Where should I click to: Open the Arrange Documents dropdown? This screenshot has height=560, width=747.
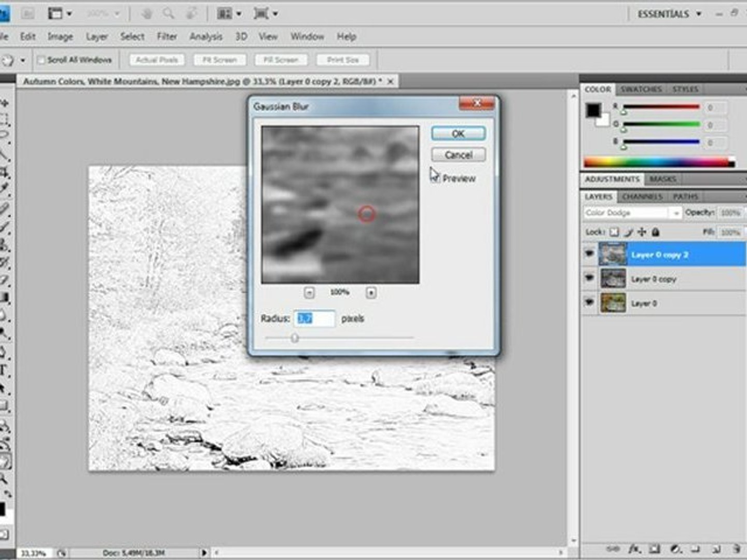click(x=230, y=14)
